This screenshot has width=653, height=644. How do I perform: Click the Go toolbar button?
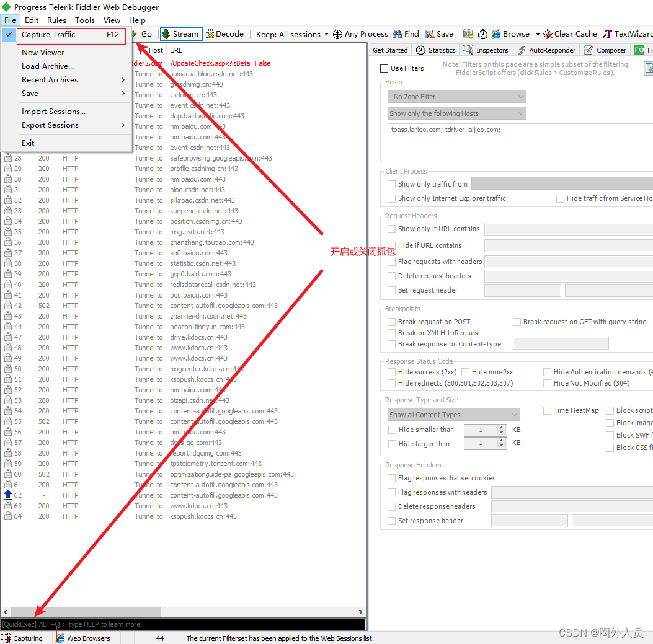143,34
